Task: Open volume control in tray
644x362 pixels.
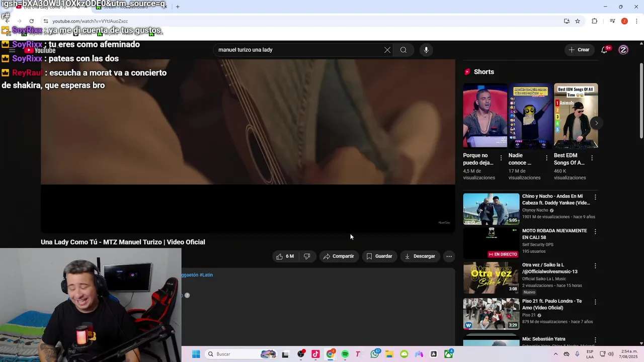Action: (x=611, y=354)
